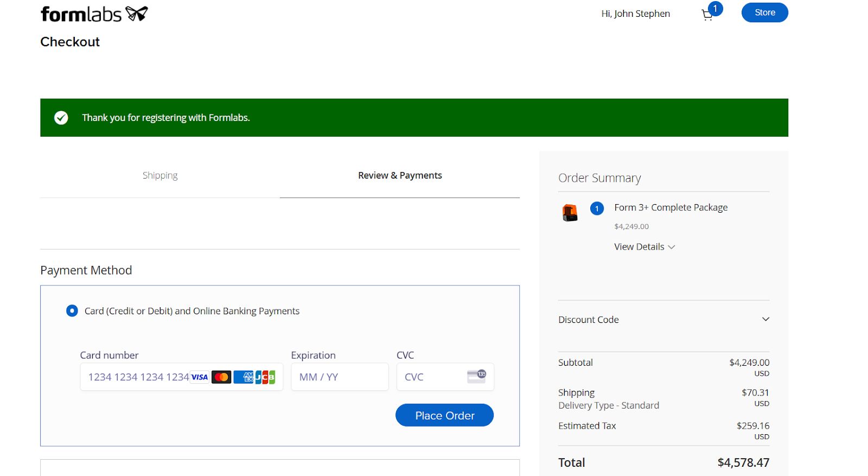
Task: Select Card and Online Banking radio button
Action: pyautogui.click(x=72, y=311)
